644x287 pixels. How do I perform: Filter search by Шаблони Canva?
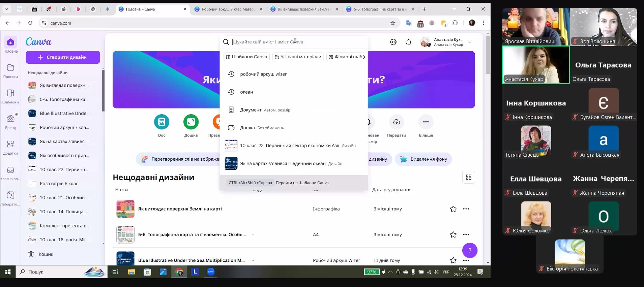point(246,57)
